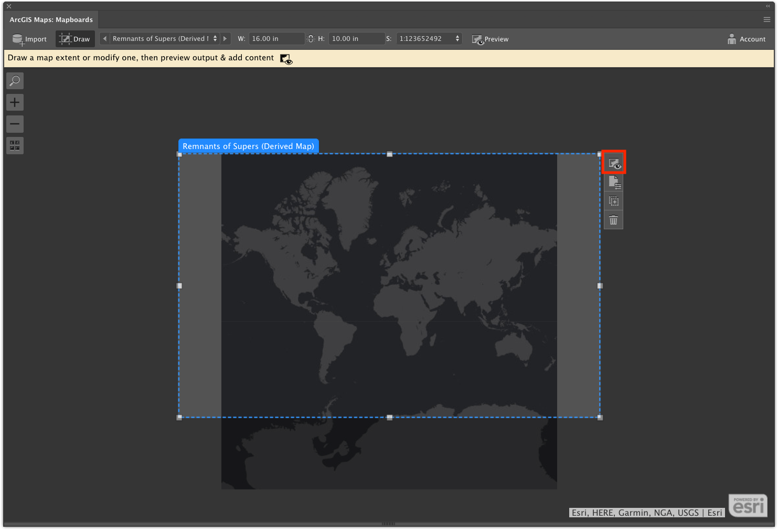
Task: Open the scale dropdown 1:123652492
Action: click(x=429, y=38)
